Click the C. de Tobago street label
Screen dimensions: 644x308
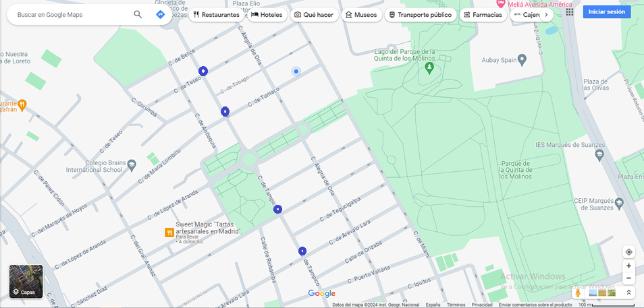pyautogui.click(x=234, y=86)
